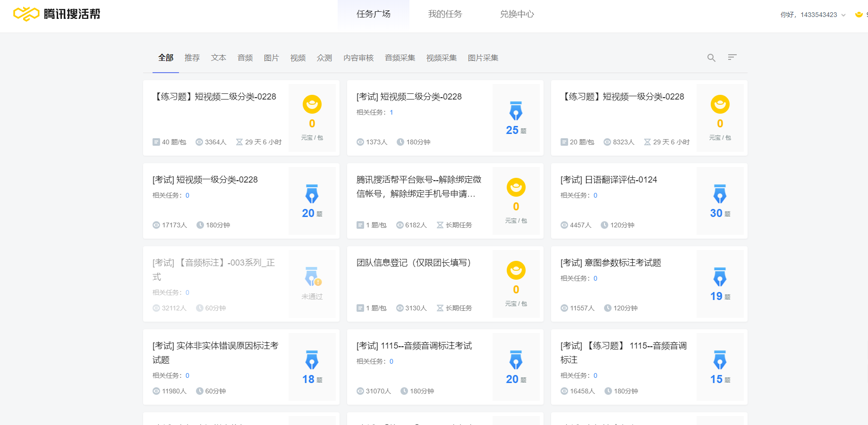Screen dimensions: 868x425
Task: Expand the user account dropdown arrow
Action: [843, 15]
